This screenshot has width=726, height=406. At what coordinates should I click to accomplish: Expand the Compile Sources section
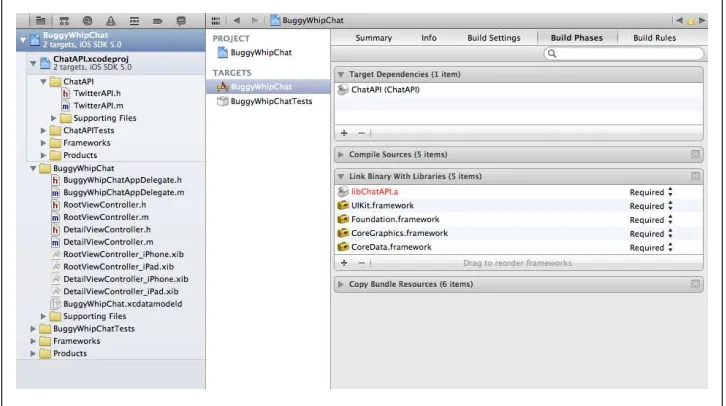click(341, 155)
